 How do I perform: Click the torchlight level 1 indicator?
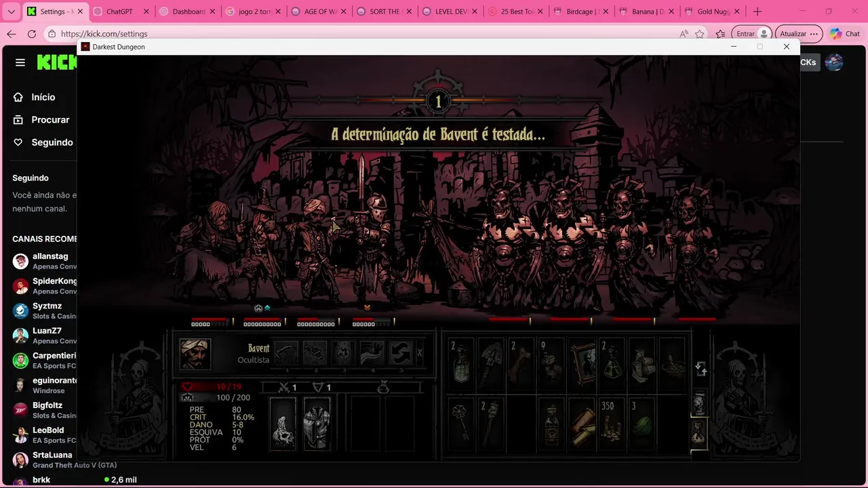(438, 102)
